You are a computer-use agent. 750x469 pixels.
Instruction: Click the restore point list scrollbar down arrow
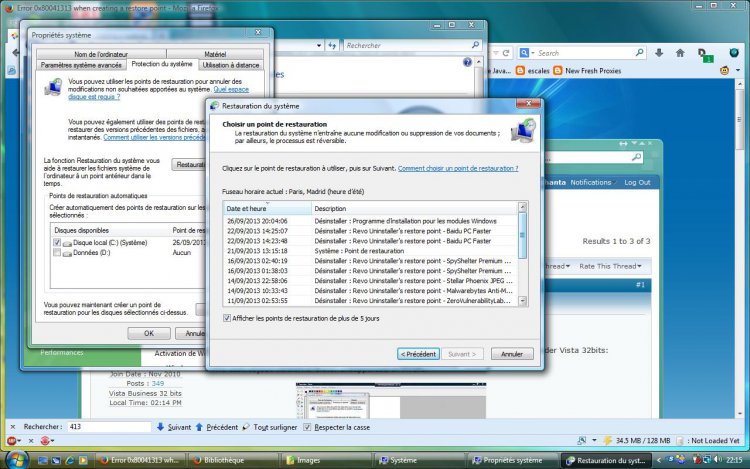[522, 301]
